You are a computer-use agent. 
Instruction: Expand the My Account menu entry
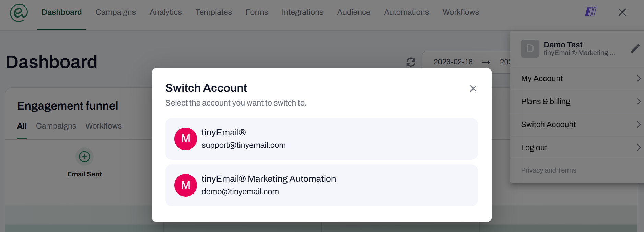(576, 78)
